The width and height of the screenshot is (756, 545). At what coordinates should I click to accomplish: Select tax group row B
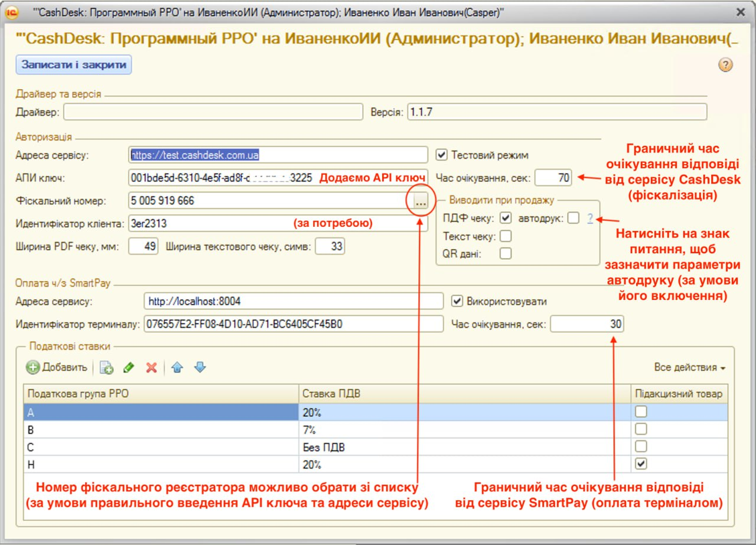pyautogui.click(x=159, y=429)
